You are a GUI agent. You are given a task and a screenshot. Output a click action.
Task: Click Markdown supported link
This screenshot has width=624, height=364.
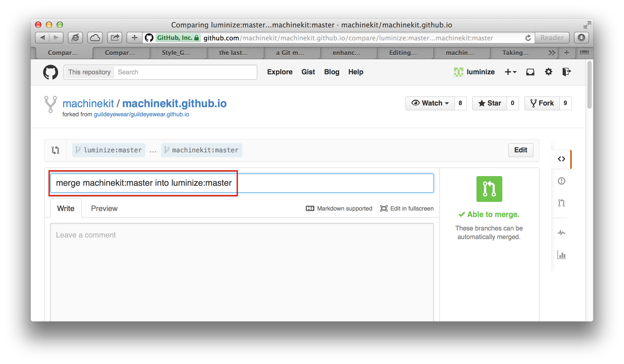tap(339, 208)
